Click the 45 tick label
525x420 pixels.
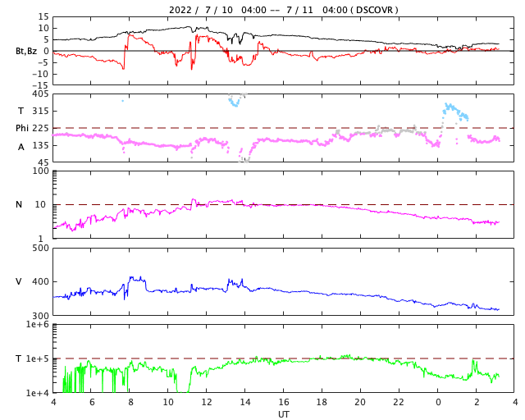(43, 162)
